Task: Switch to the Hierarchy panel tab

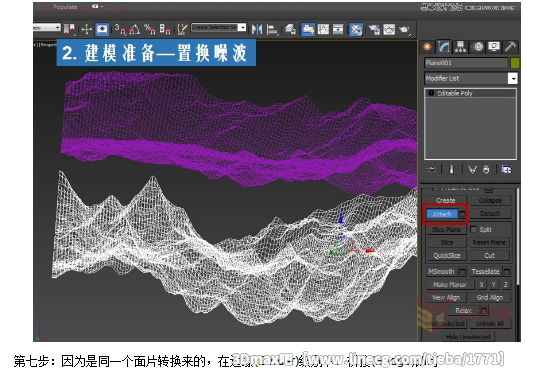Action: pyautogui.click(x=460, y=47)
